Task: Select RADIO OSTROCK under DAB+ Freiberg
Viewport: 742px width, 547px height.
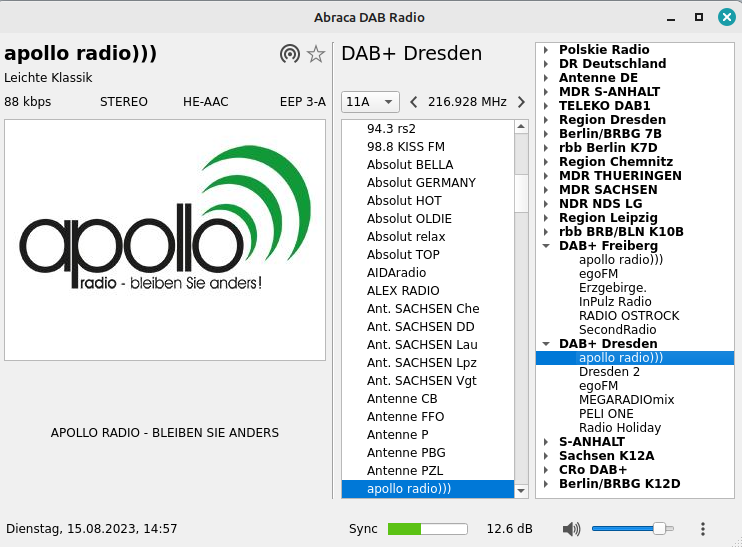Action: click(x=628, y=316)
